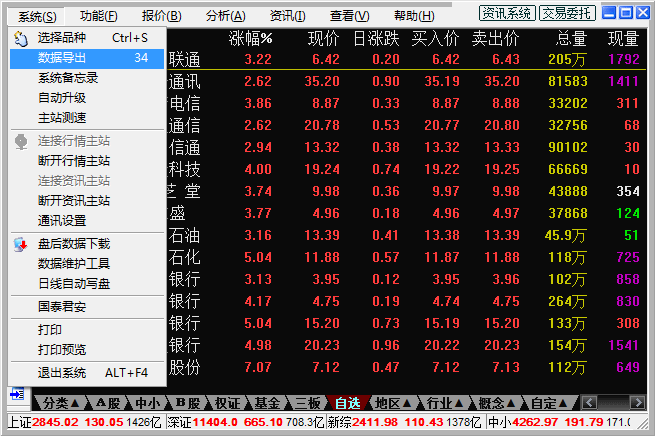The image size is (655, 436).
Task: Open the 资讯(I) menu
Action: coord(287,16)
